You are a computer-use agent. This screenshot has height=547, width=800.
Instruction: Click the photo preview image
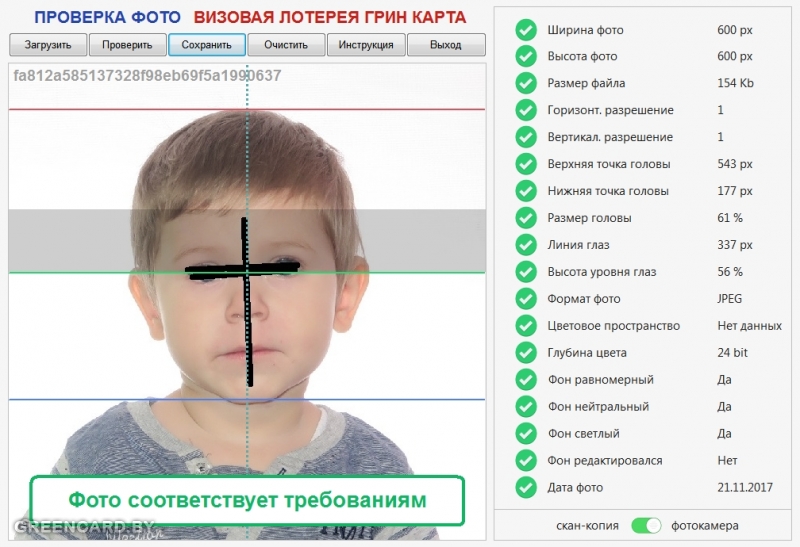247,302
